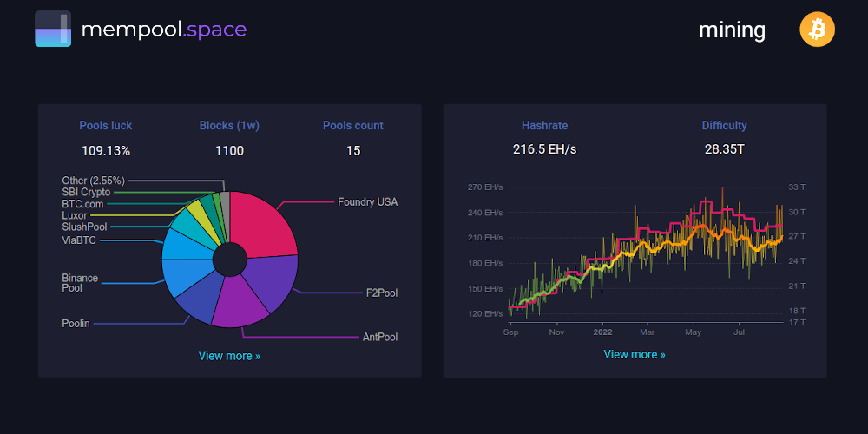This screenshot has height=434, width=868.
Task: Click the BTC.com chart label
Action: (x=83, y=204)
